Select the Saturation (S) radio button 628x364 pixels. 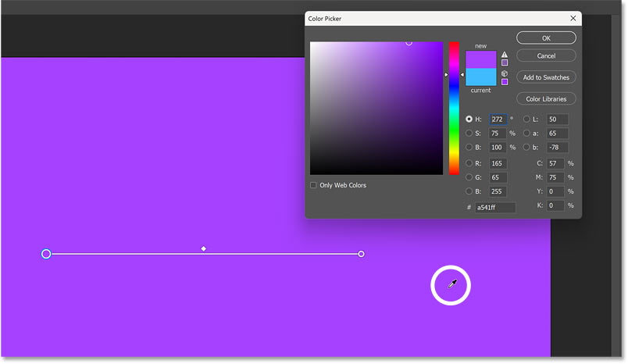pyautogui.click(x=469, y=134)
